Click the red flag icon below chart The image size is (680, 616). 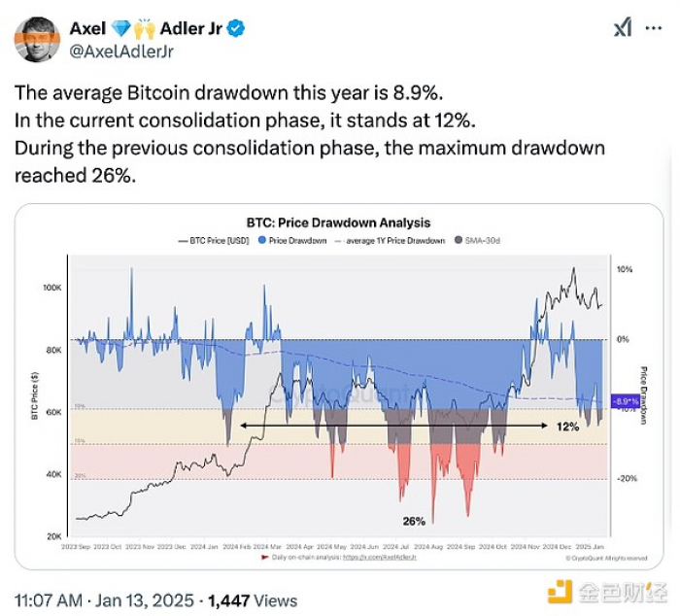[264, 557]
